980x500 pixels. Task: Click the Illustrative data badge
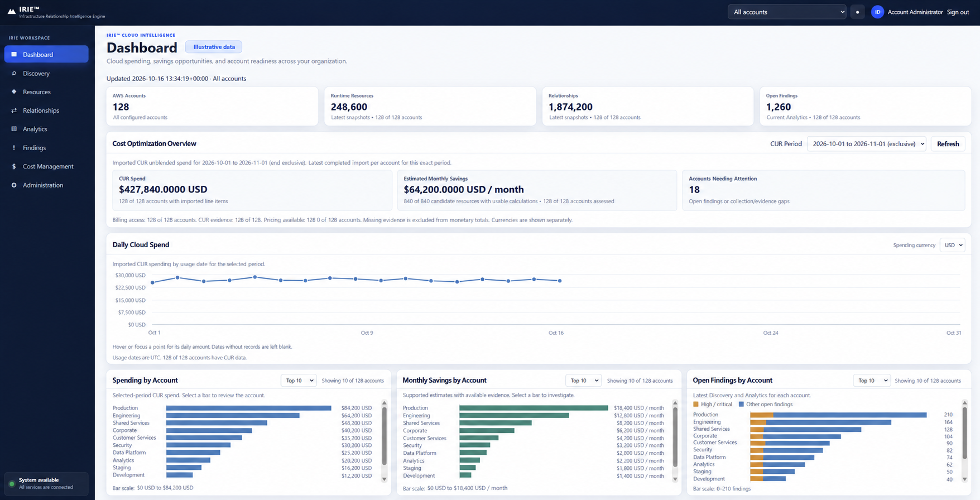214,47
